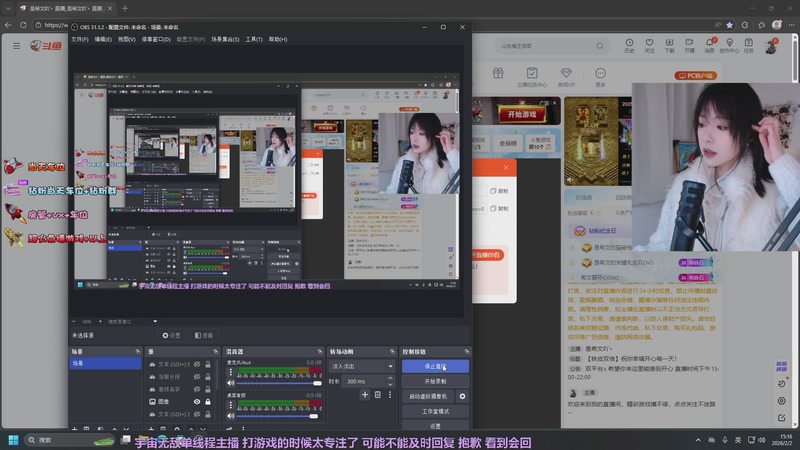Pop out the 混音器 dock panel
Screen dimensions: 800x450
pyautogui.click(x=320, y=352)
